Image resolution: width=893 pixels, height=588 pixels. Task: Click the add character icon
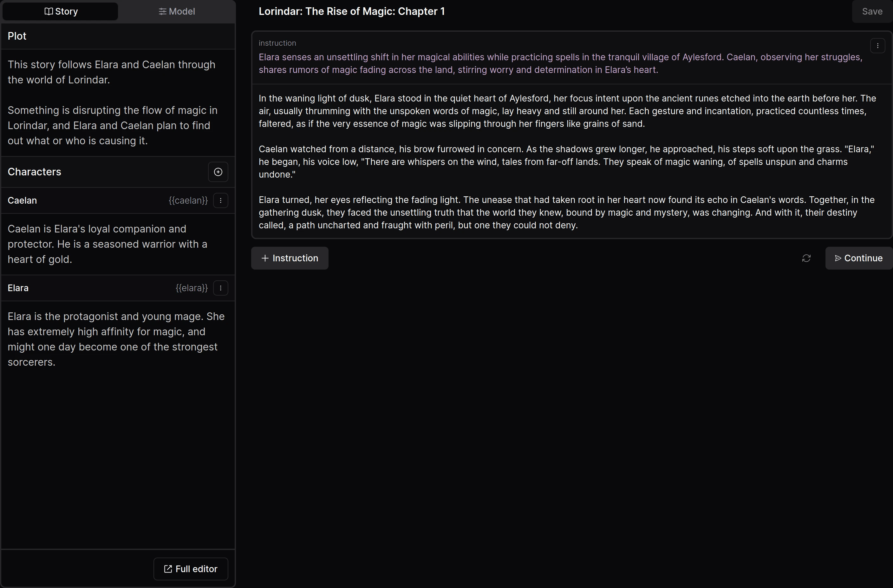[218, 172]
